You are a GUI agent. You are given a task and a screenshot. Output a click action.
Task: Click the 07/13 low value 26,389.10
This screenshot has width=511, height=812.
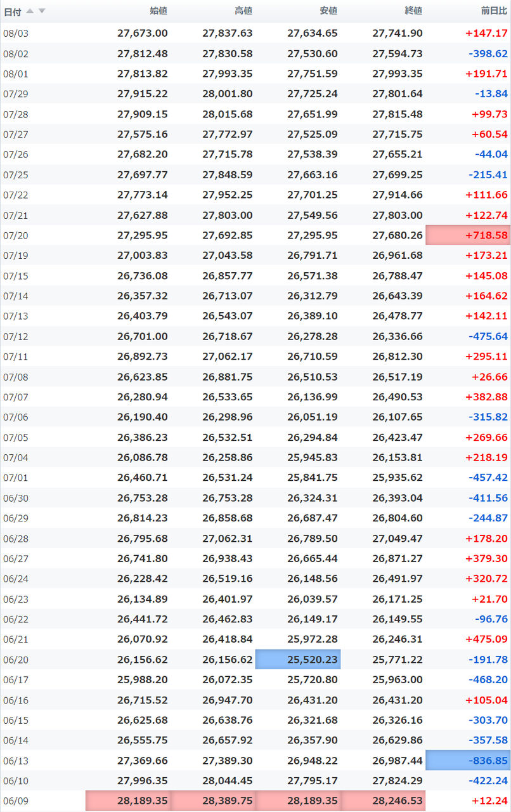pyautogui.click(x=313, y=317)
